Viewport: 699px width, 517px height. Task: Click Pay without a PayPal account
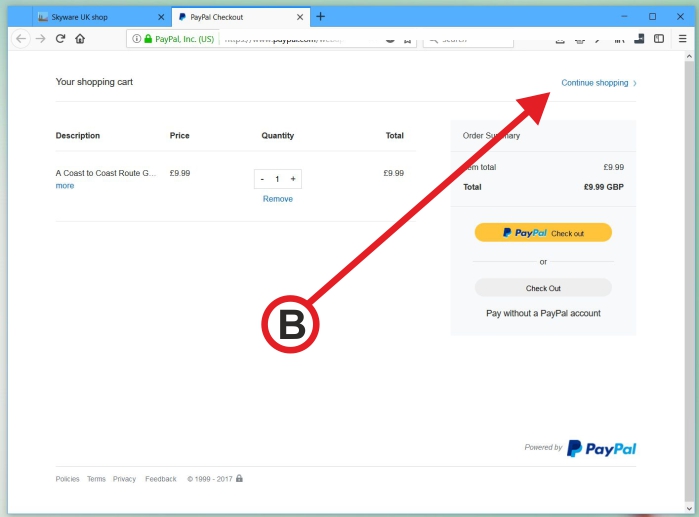coord(543,313)
